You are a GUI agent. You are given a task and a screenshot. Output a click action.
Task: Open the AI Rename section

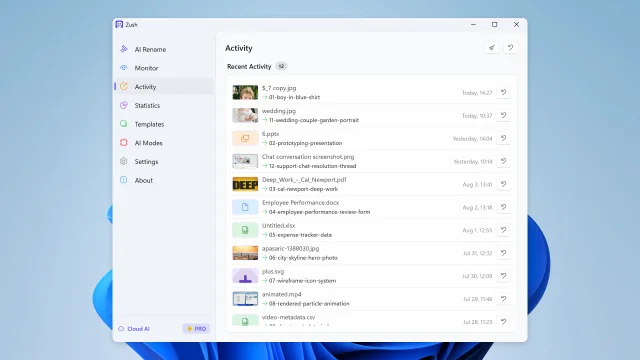[x=164, y=49]
